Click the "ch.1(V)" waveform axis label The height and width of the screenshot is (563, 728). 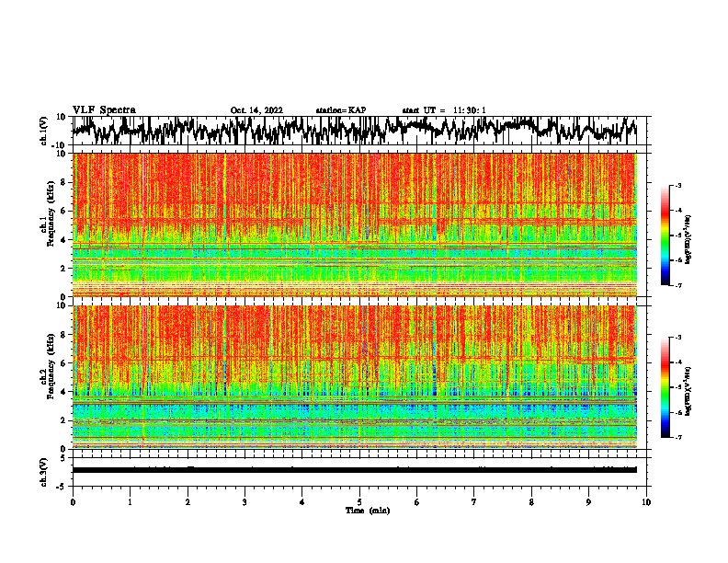coord(44,131)
